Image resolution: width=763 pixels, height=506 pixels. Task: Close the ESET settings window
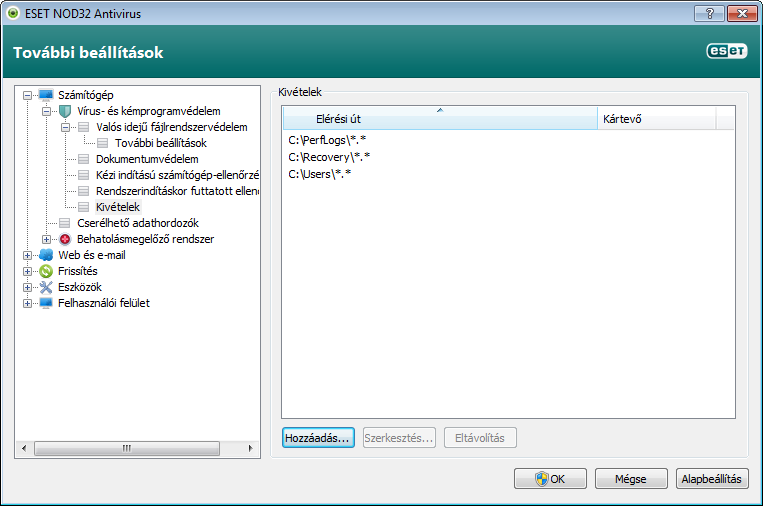click(x=742, y=13)
